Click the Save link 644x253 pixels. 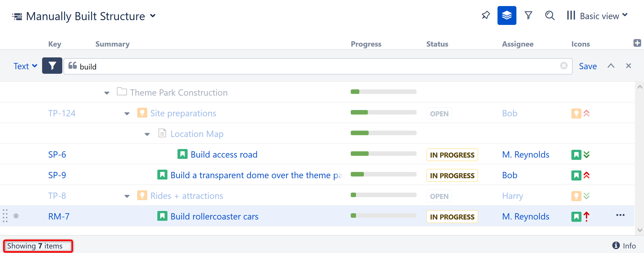tap(588, 66)
